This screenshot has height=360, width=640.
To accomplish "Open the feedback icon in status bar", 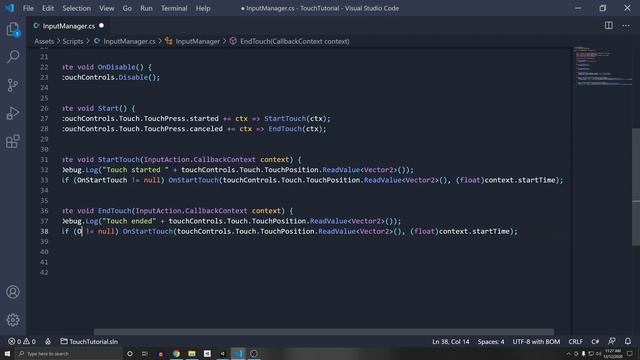I will [611, 341].
